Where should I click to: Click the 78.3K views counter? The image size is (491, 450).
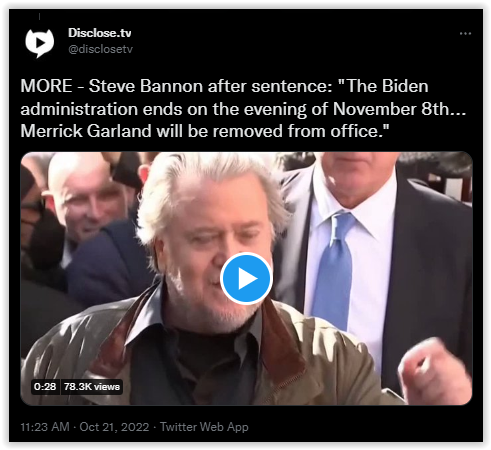click(92, 387)
